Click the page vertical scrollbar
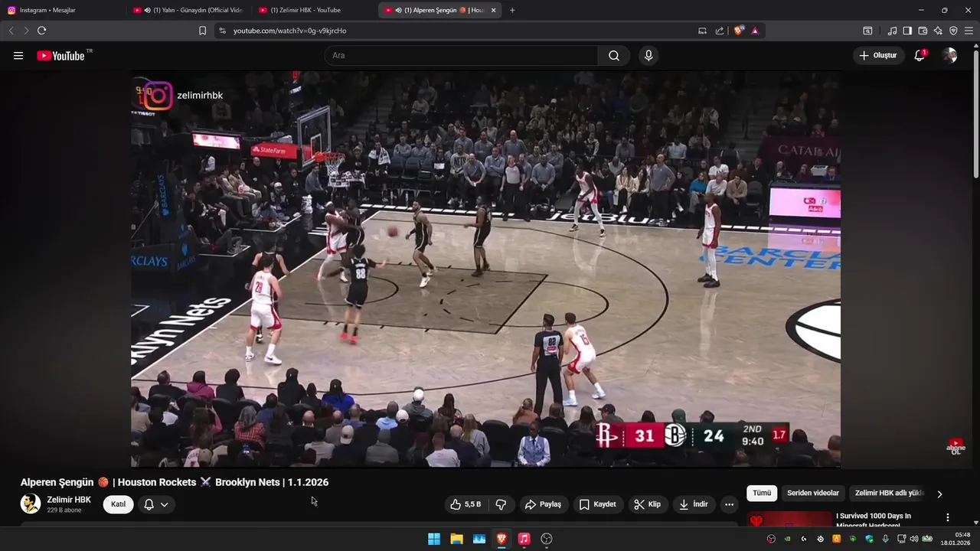Screen dimensions: 980x551 click(x=975, y=115)
